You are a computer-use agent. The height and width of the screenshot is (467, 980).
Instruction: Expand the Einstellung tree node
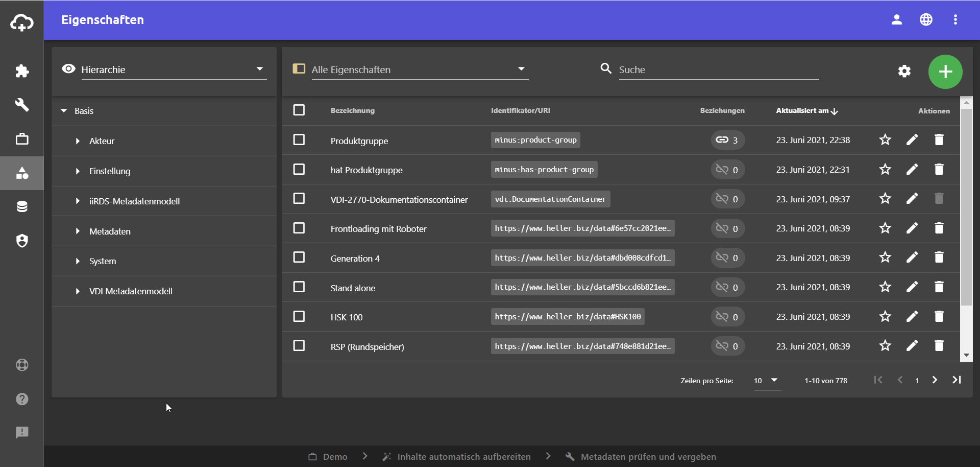pyautogui.click(x=78, y=171)
